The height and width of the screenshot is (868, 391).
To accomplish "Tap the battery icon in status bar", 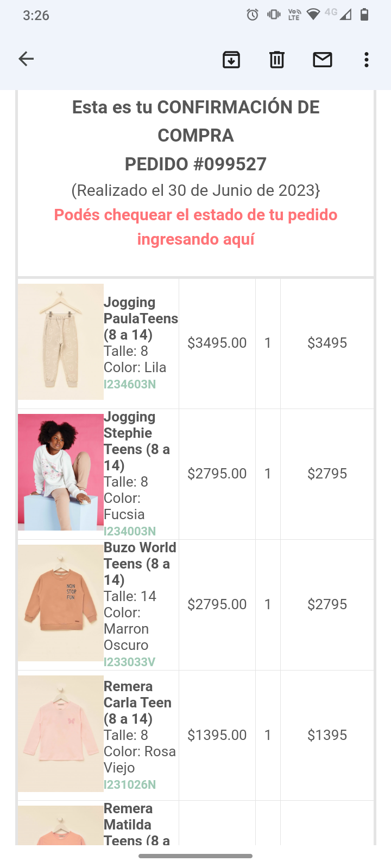I will pos(364,15).
